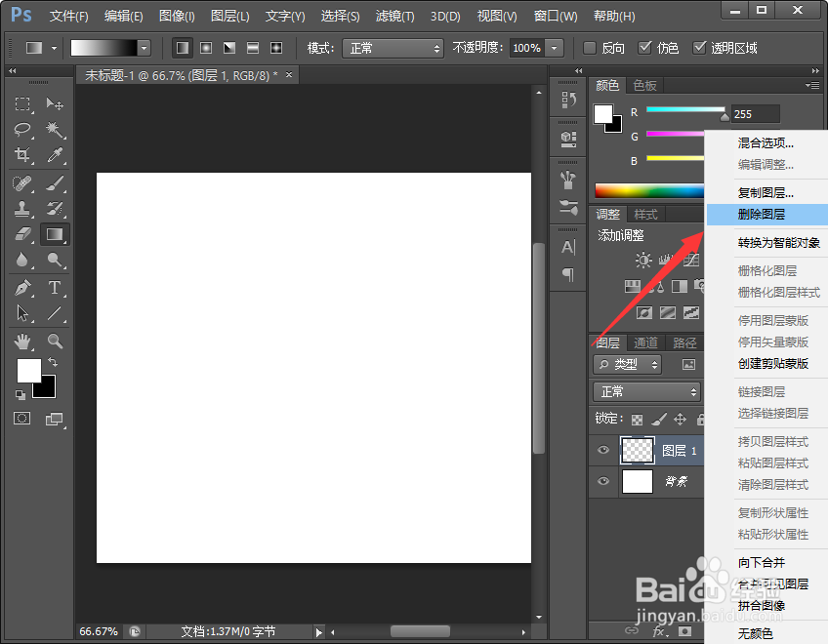
Task: Select the History Brush tool
Action: pos(55,209)
